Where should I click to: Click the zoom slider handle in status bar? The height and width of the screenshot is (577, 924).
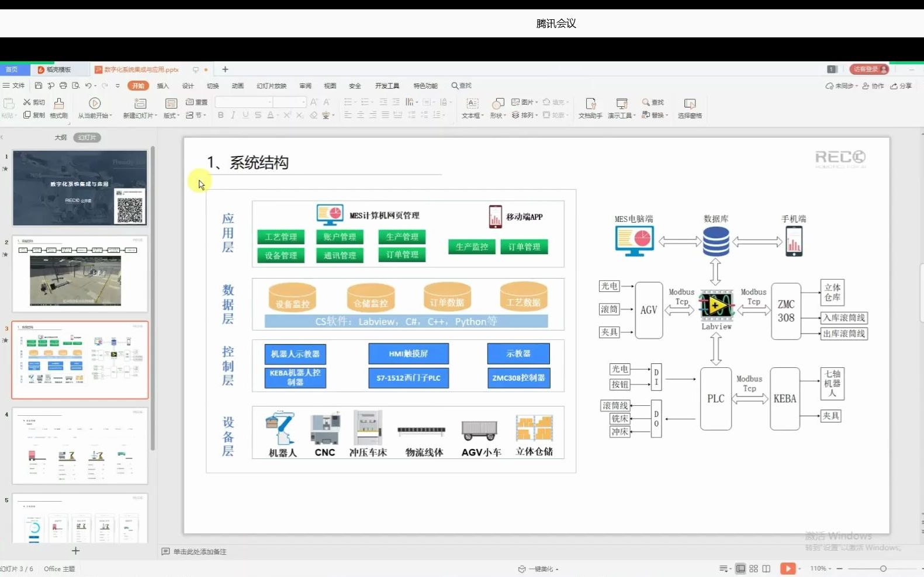click(883, 568)
